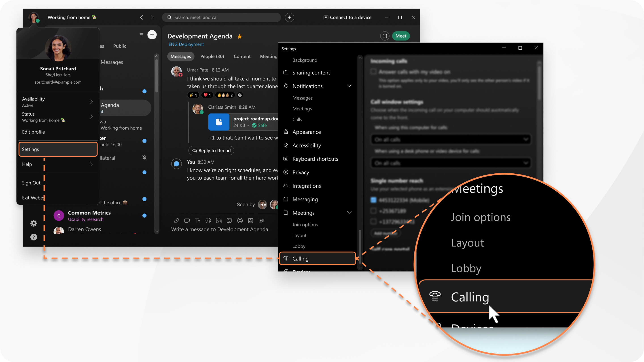Open Privacy settings section
This screenshot has width=644, height=362.
click(300, 172)
